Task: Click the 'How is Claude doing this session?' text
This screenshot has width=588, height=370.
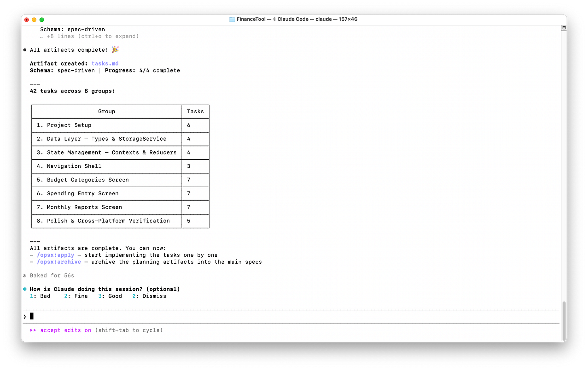Action: [x=86, y=289]
